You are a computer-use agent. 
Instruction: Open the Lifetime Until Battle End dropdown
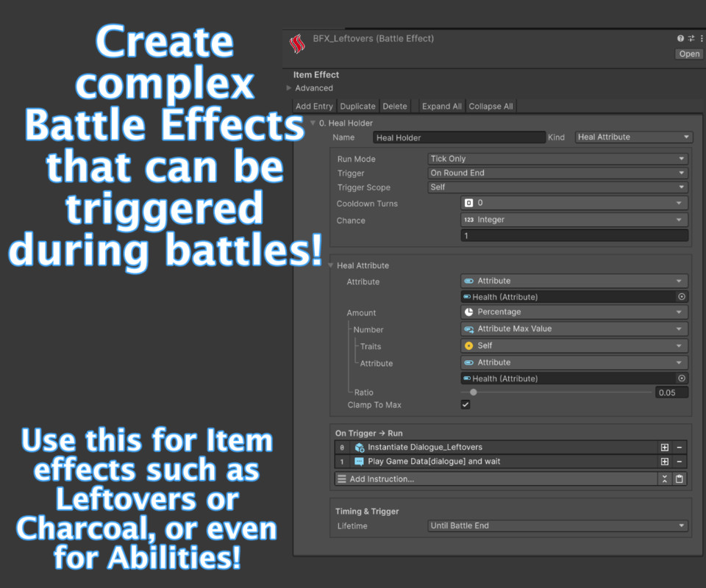[557, 526]
